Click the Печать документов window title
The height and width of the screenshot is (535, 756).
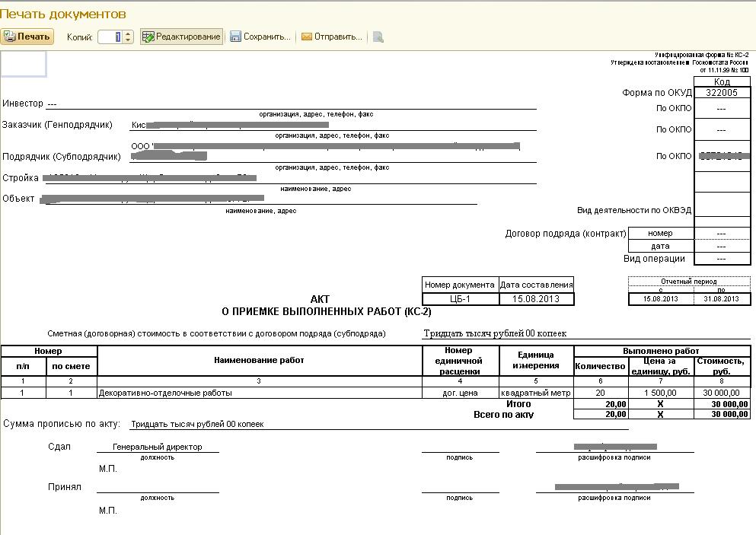pyautogui.click(x=63, y=14)
